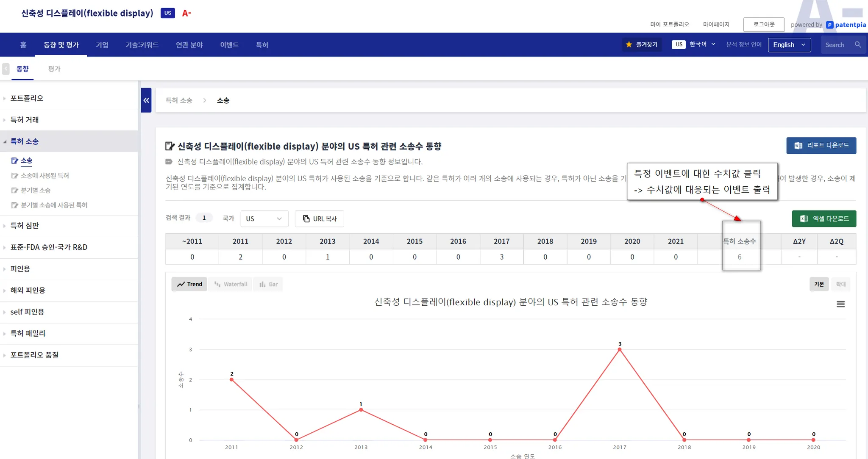Open the 기업 navigation menu
The height and width of the screenshot is (459, 868).
coord(102,45)
